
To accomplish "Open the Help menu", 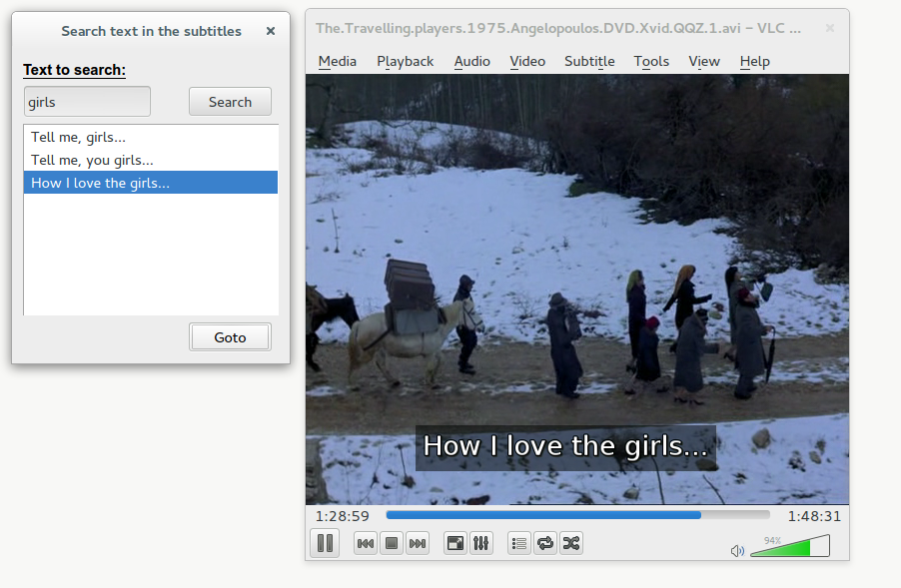I will pyautogui.click(x=754, y=62).
